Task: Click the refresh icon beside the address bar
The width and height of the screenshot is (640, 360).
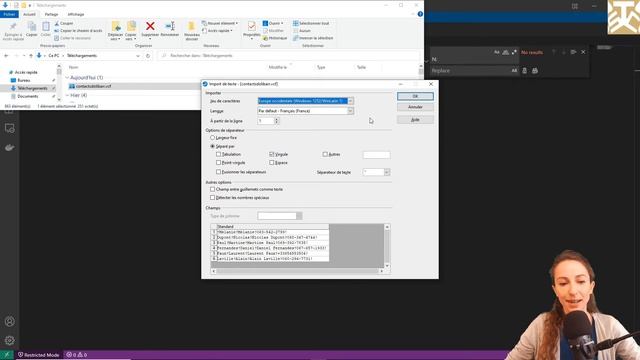Action: click(148, 56)
